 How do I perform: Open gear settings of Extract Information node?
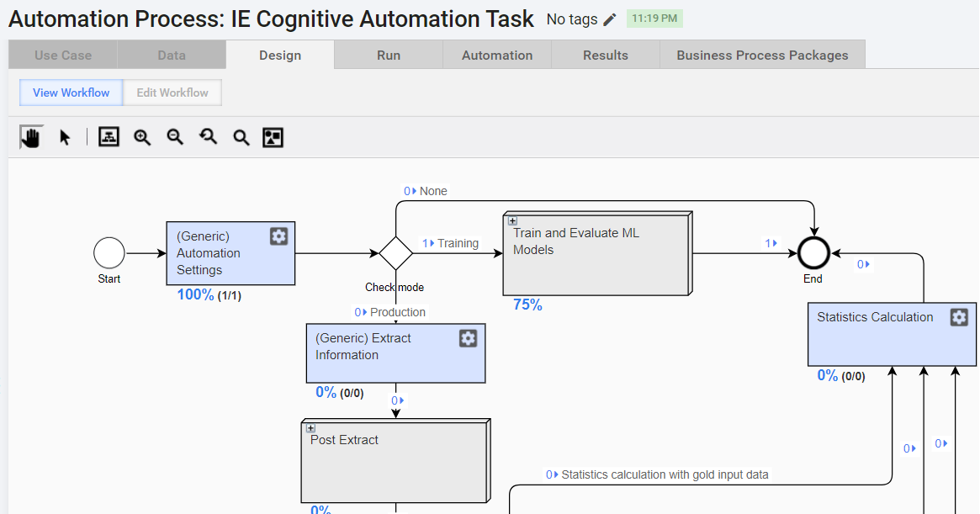[x=468, y=338]
